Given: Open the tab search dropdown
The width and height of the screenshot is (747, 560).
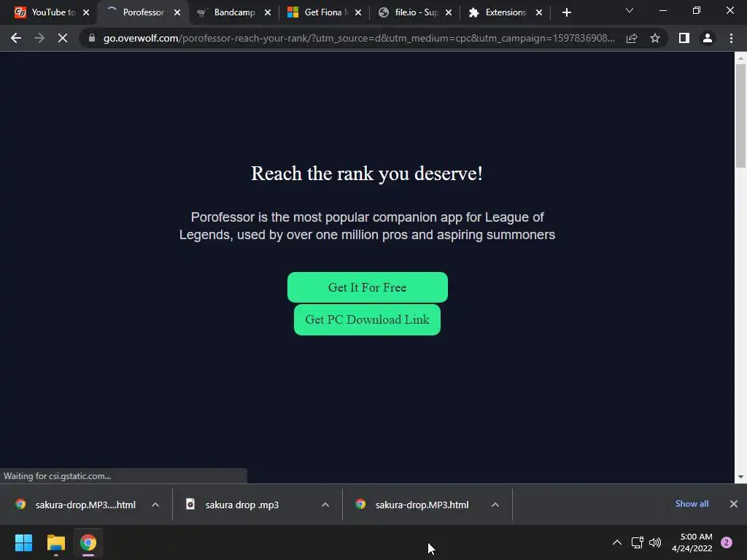Looking at the screenshot, I should 630,10.
